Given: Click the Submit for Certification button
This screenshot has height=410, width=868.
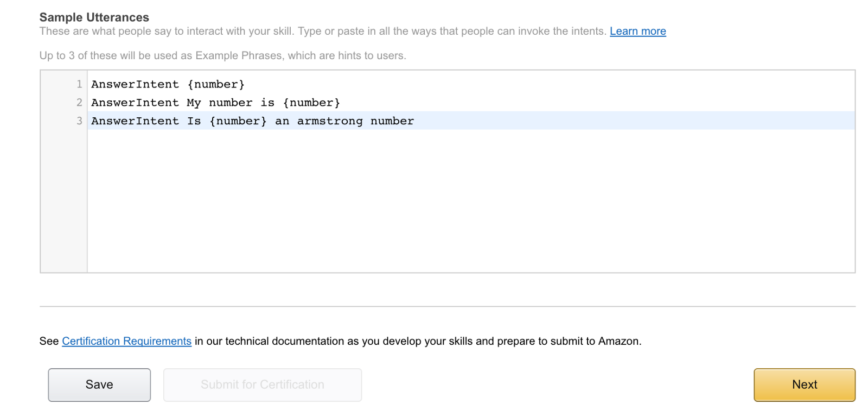Looking at the screenshot, I should [x=263, y=384].
